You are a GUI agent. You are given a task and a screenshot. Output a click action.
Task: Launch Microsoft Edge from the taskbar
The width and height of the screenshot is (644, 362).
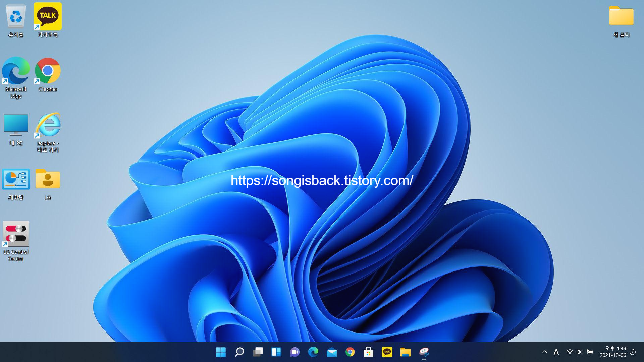point(313,352)
